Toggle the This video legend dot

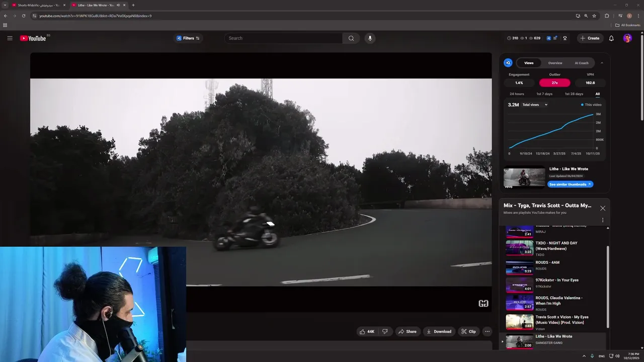click(x=582, y=105)
